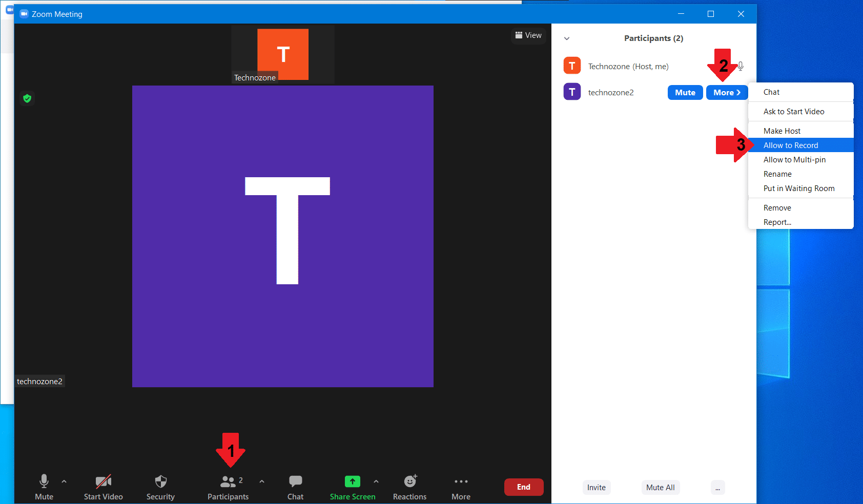The height and width of the screenshot is (504, 863).
Task: Select the technozone2 avatar in participant list
Action: (x=572, y=92)
